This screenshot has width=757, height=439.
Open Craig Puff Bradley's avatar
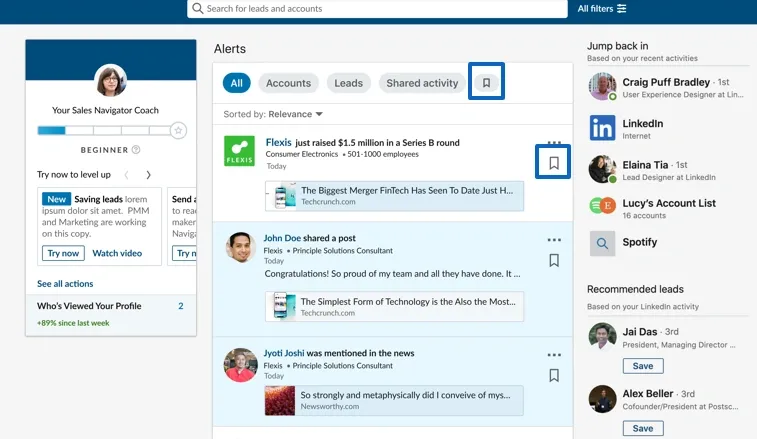point(602,86)
